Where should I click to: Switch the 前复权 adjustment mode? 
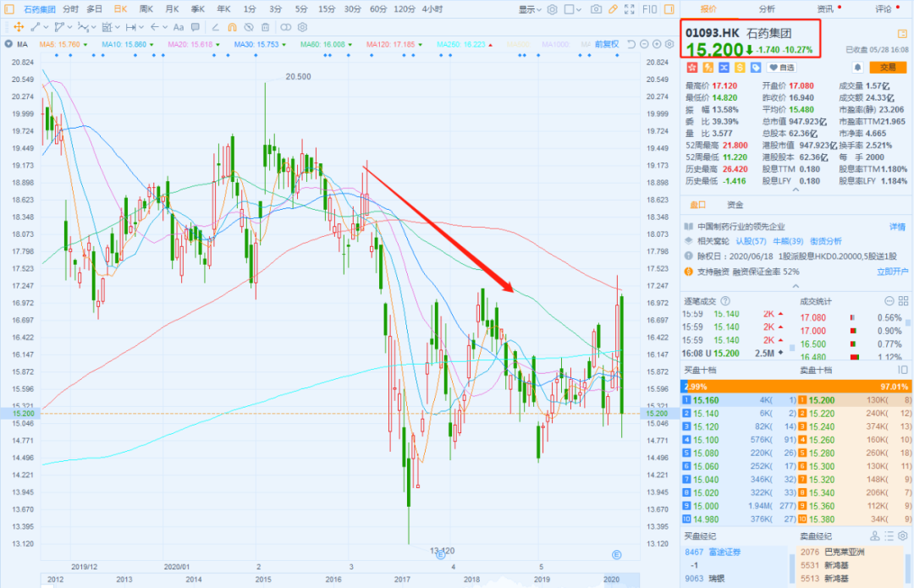coord(607,44)
